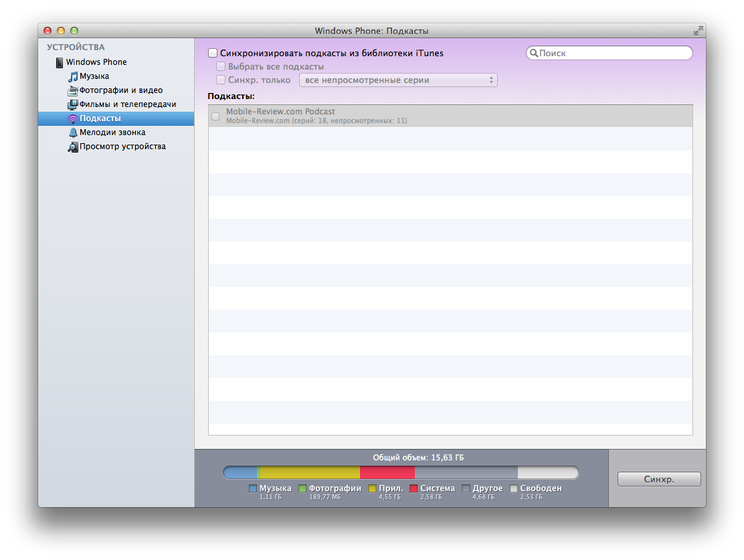Viewport: 744px width, 560px height.
Task: Click the red Система legend swatch
Action: click(413, 488)
